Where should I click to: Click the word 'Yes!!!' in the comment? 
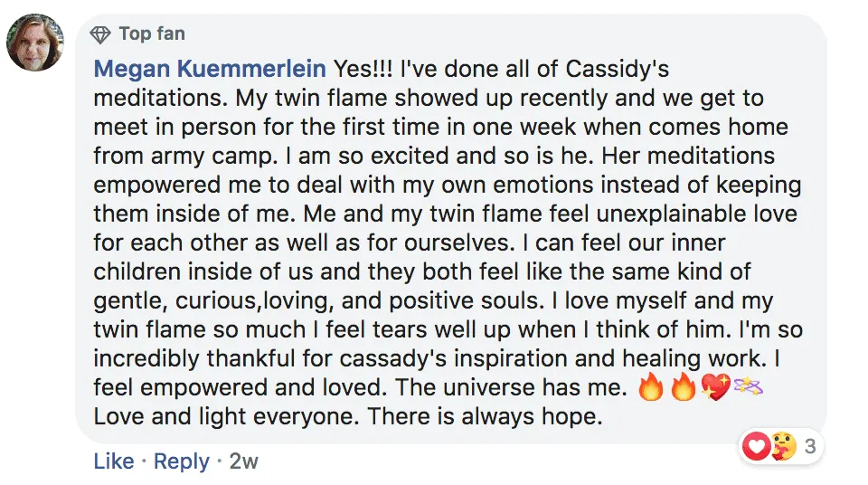click(363, 69)
